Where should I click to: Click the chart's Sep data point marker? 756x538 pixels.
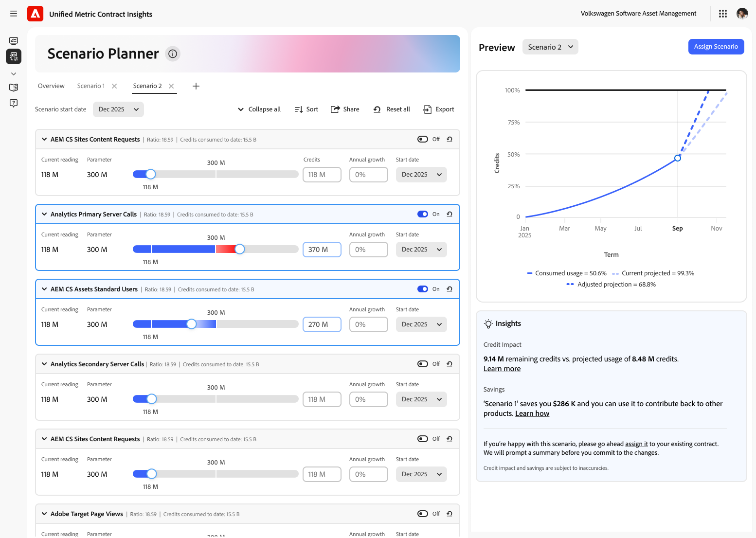point(678,158)
